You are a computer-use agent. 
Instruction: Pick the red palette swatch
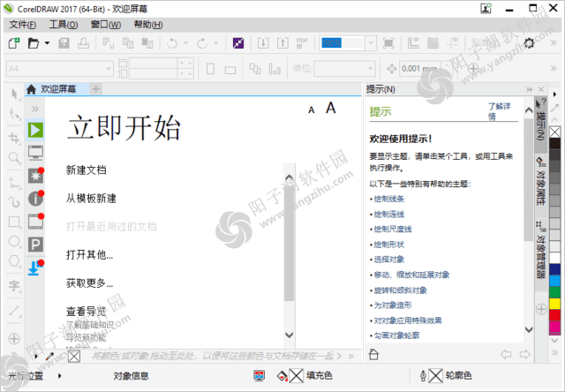(554, 315)
